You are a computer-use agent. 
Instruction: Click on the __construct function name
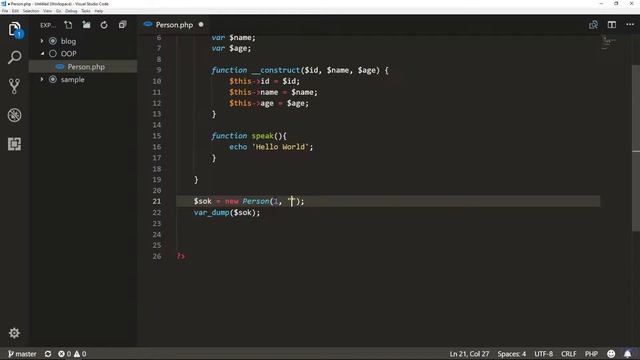[x=276, y=70]
